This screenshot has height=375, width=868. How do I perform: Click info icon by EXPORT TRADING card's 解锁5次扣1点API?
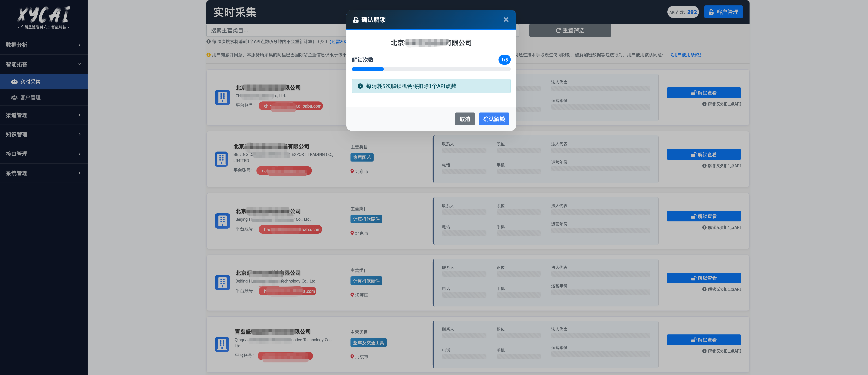pos(704,165)
